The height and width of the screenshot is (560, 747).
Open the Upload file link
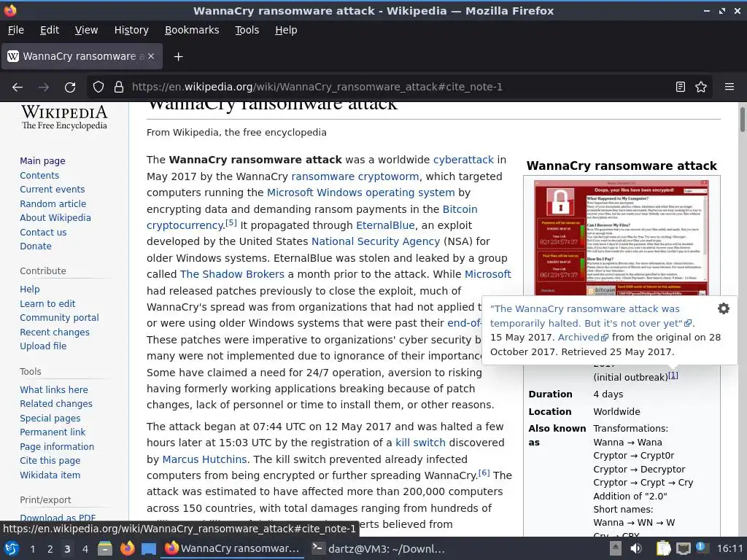click(43, 346)
